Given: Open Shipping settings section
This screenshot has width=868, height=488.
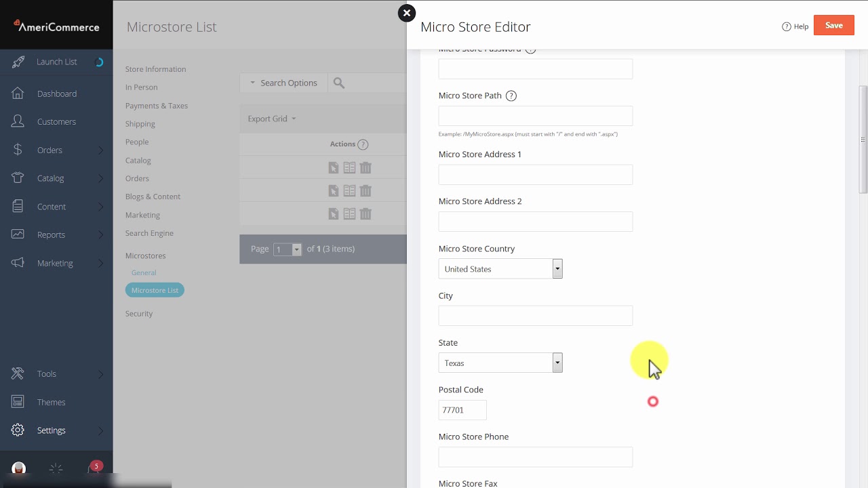Looking at the screenshot, I should [140, 124].
